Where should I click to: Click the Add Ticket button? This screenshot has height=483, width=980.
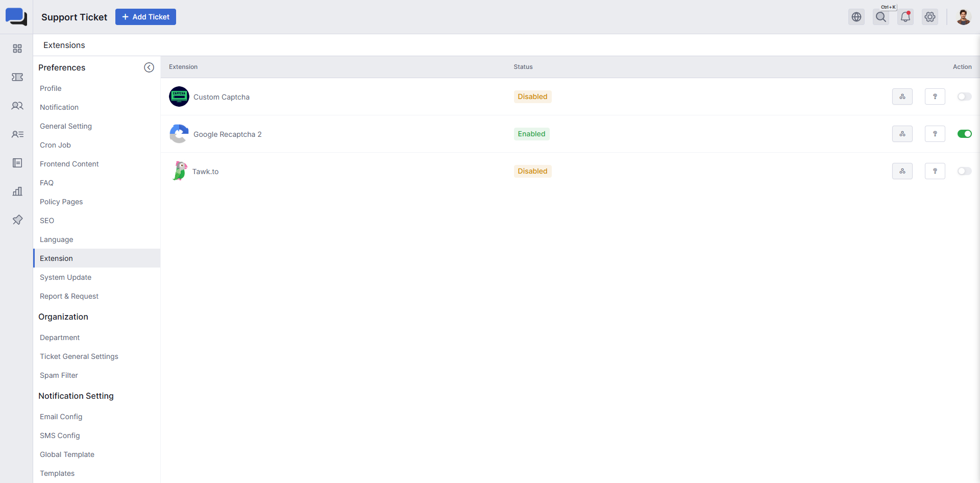(x=145, y=17)
